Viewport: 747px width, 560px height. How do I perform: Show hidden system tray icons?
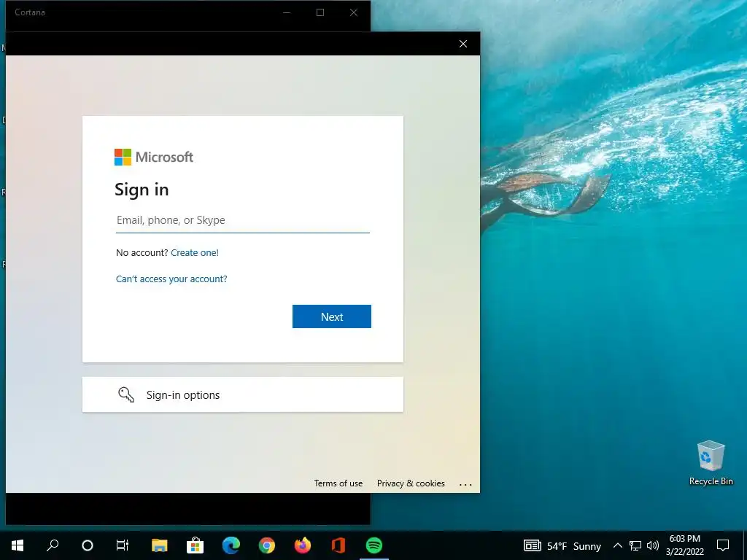coord(617,545)
